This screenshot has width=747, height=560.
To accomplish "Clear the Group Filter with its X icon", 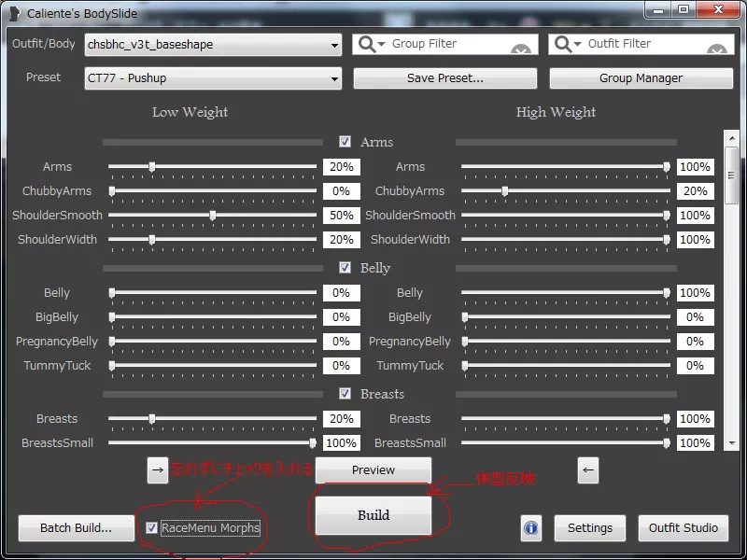I will pos(521,49).
